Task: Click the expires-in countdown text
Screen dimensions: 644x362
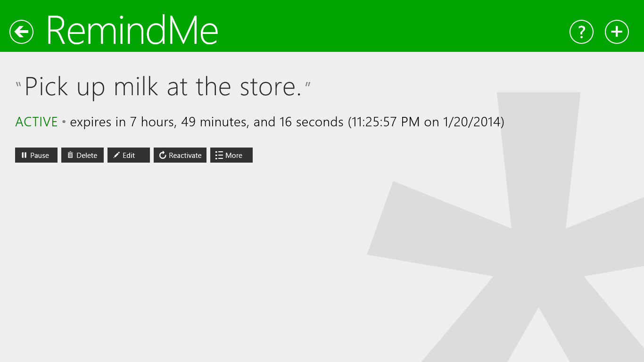Action: tap(206, 122)
